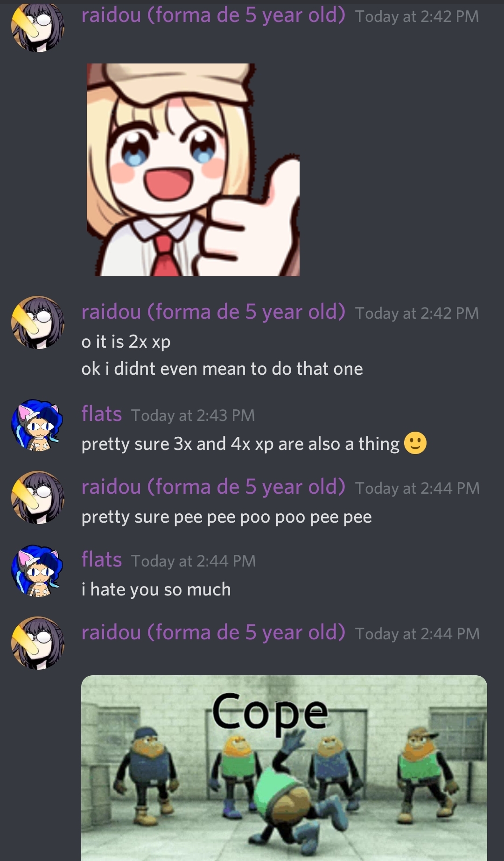Click the smiley emoji in flats' message
Image resolution: width=504 pixels, height=861 pixels.
point(415,443)
